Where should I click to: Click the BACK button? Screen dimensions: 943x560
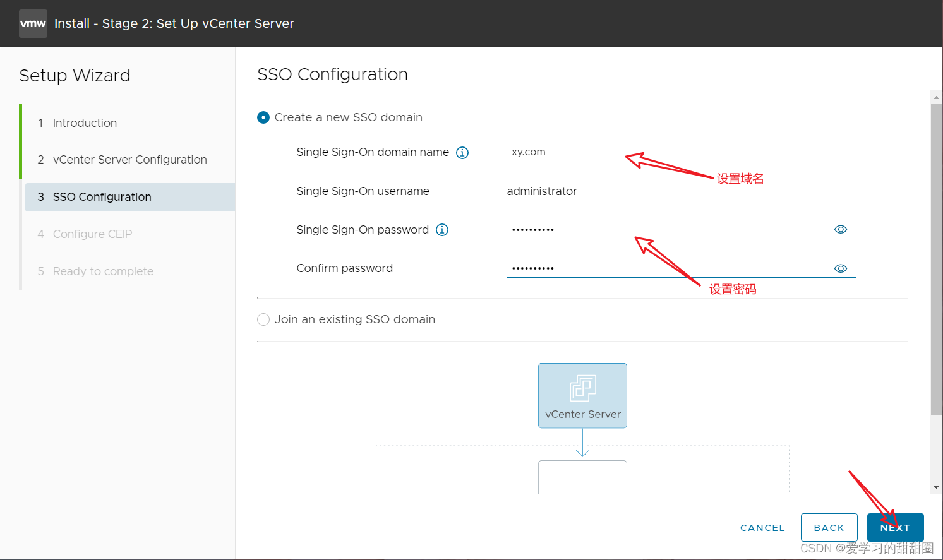point(829,528)
